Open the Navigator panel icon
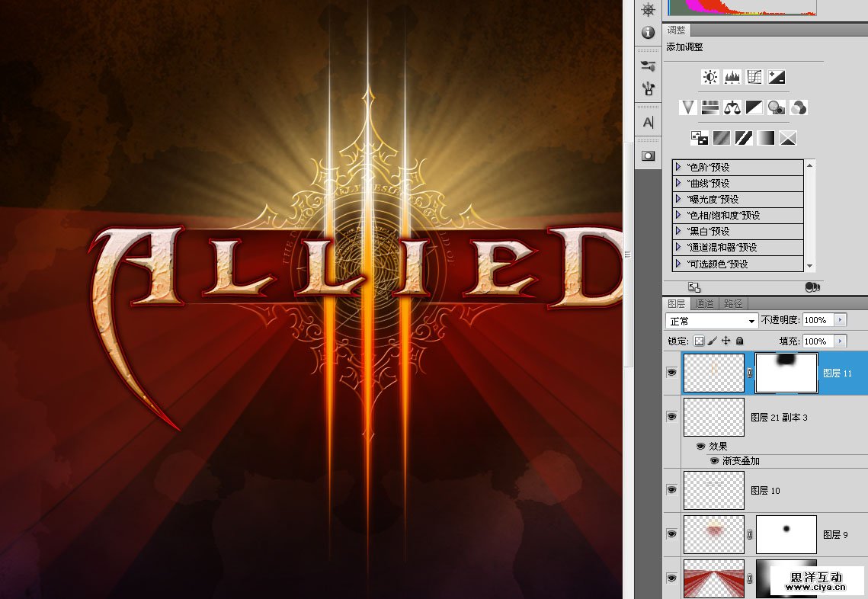Viewport: 868px width, 599px height. (649, 9)
